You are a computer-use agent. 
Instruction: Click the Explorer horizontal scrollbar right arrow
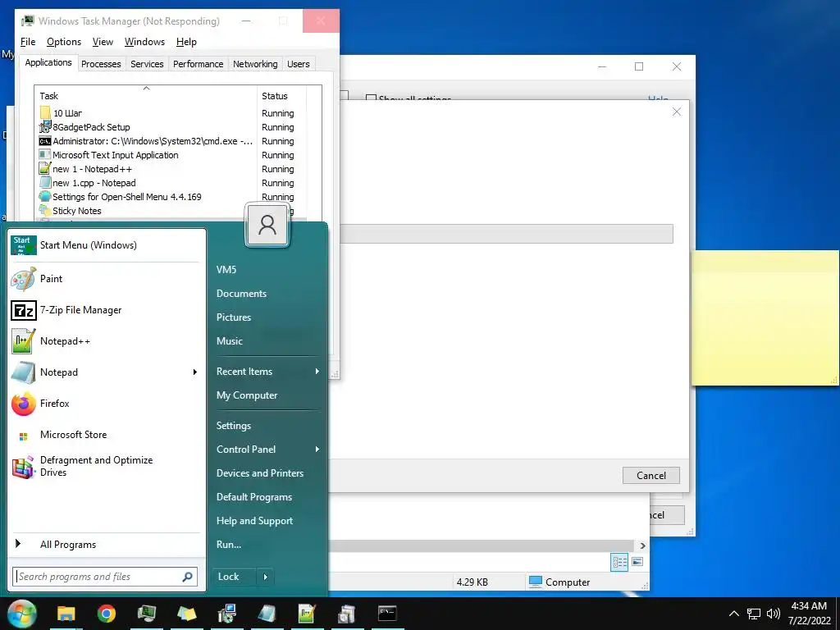[642, 546]
